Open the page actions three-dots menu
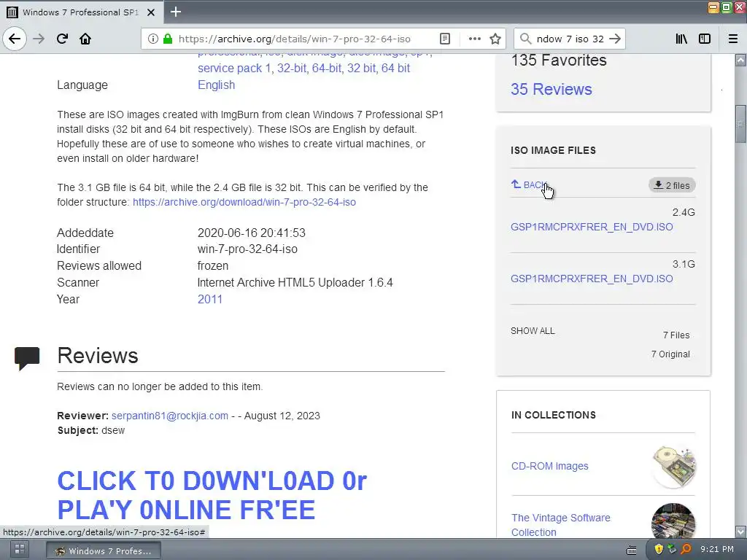Image resolution: width=747 pixels, height=560 pixels. point(474,39)
